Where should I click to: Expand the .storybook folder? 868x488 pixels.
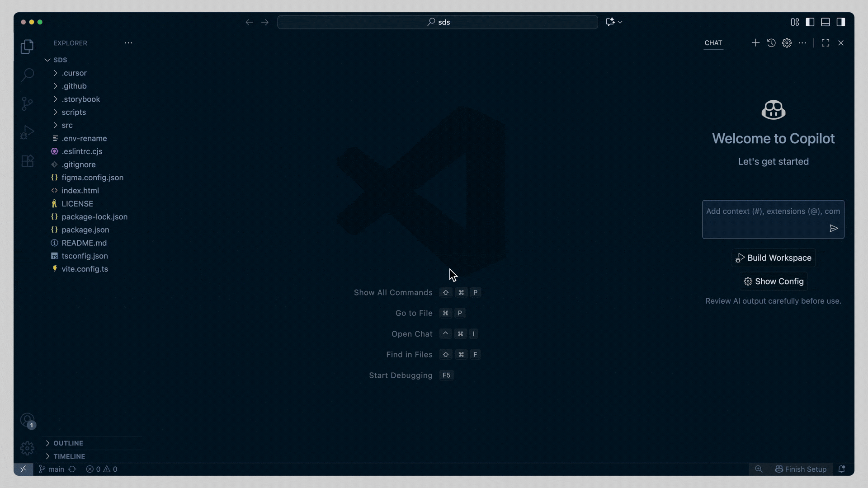coord(80,99)
